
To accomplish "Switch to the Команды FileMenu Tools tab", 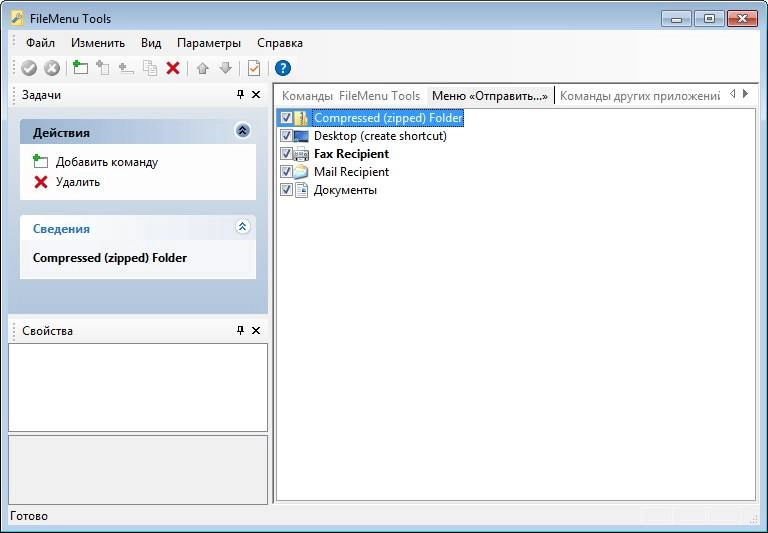I will pos(351,96).
